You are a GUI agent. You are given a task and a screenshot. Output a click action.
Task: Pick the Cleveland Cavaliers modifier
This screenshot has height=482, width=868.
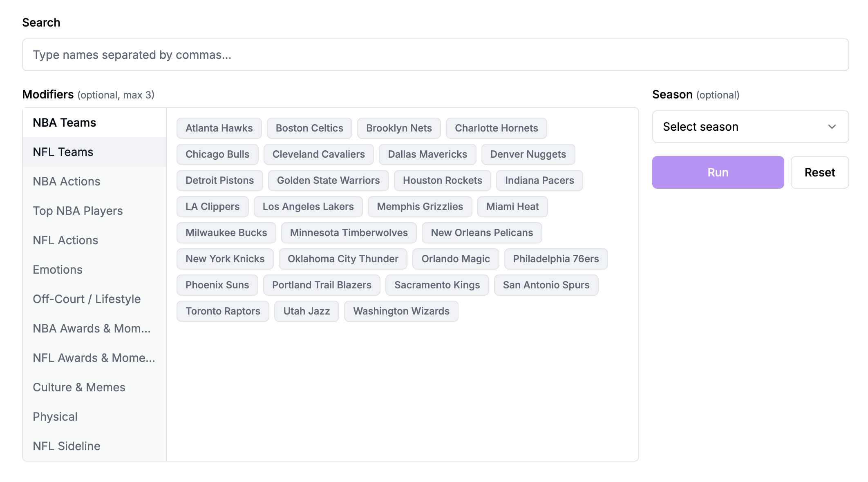(319, 154)
